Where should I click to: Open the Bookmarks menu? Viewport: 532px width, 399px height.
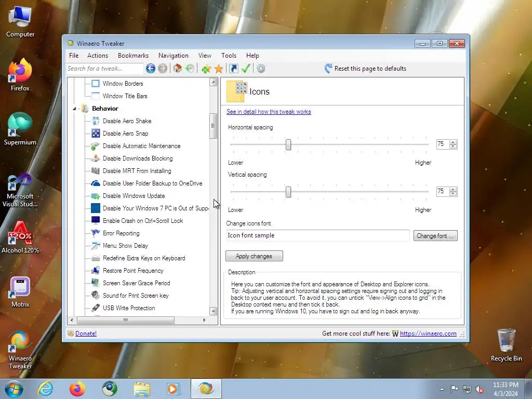(x=133, y=56)
